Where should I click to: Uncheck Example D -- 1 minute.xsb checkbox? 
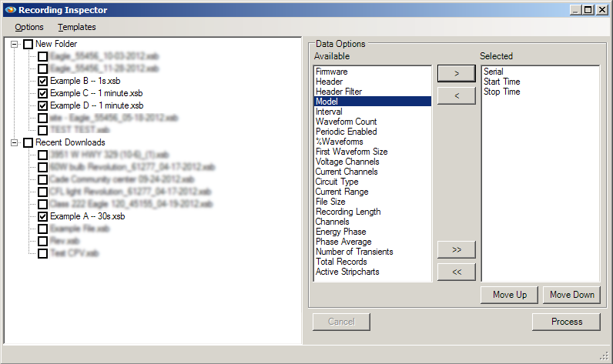[43, 106]
